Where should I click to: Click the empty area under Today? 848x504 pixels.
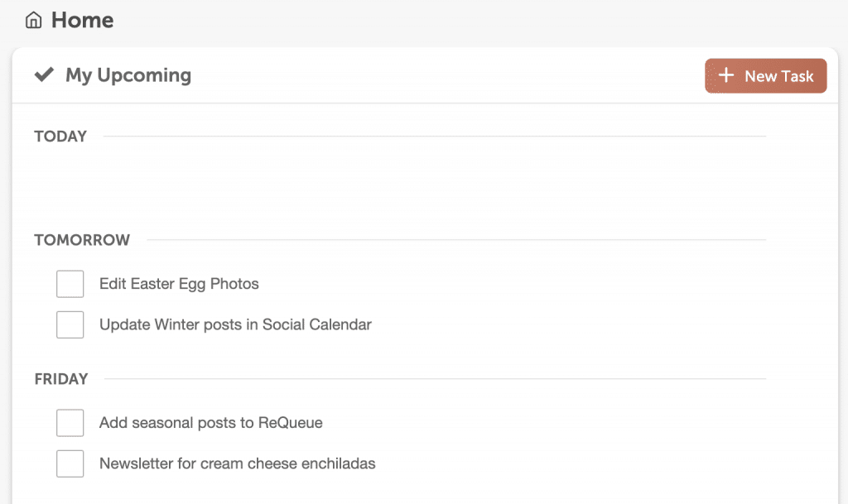click(397, 184)
